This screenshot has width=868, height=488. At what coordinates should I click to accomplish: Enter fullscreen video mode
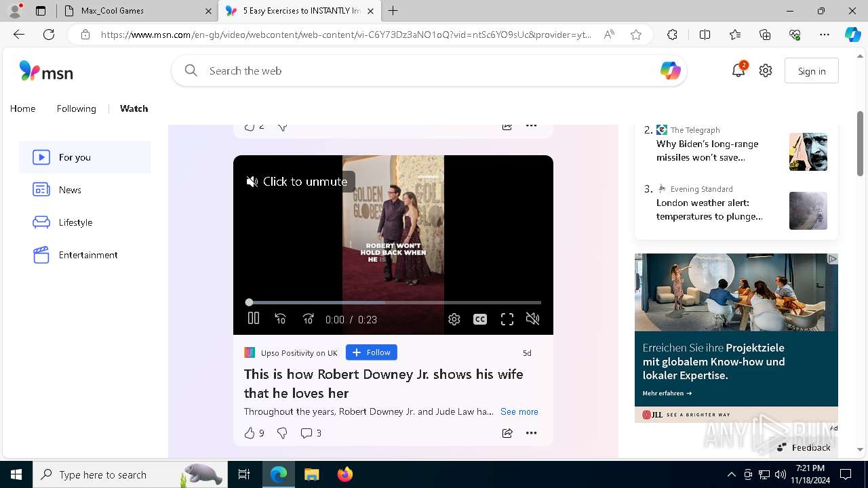click(507, 319)
